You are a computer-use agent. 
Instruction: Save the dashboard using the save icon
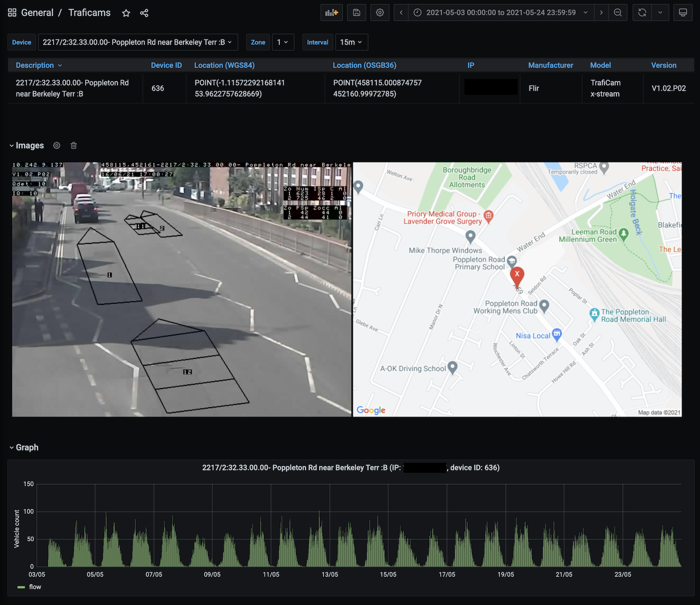(x=357, y=13)
